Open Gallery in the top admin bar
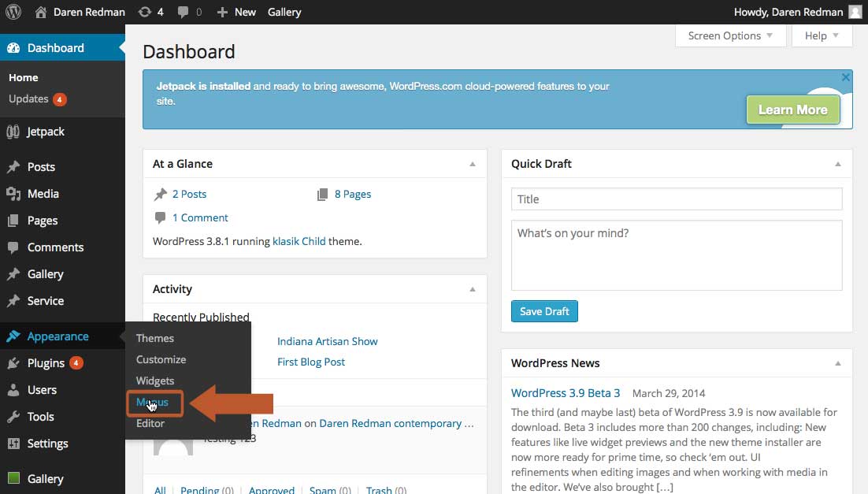 pos(284,12)
